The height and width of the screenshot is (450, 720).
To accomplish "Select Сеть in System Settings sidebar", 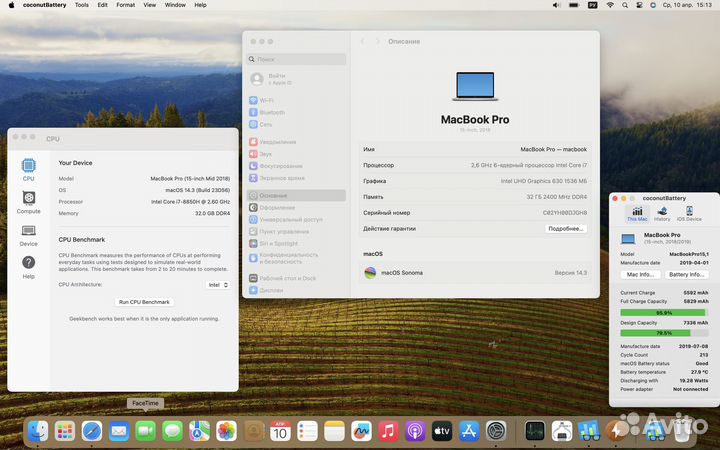I will click(261, 124).
